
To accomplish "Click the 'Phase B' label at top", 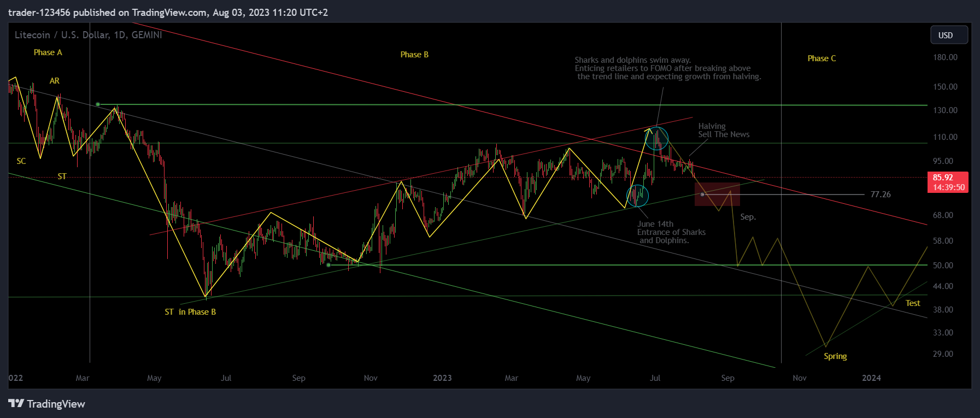I will [414, 55].
